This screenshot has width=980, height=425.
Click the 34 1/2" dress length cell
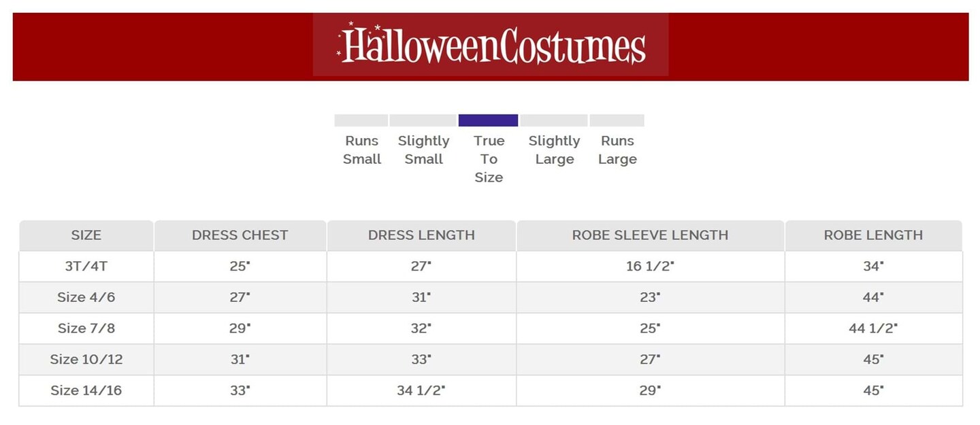point(421,390)
